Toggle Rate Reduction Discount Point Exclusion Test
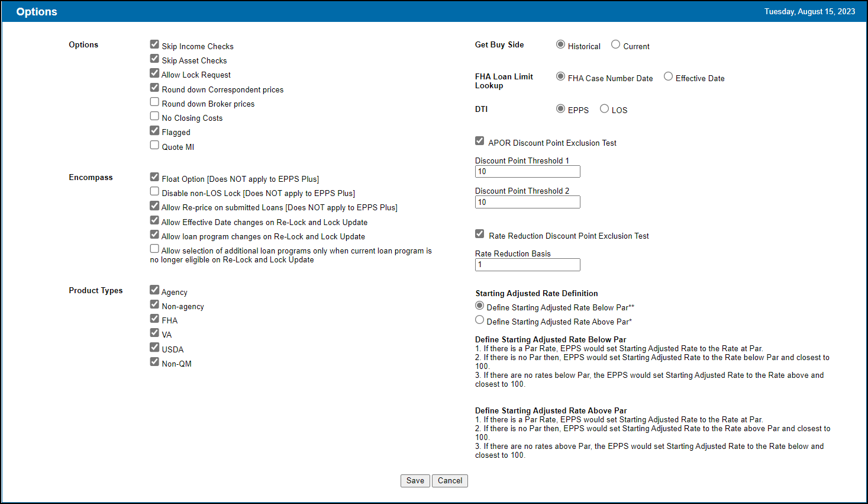Image resolution: width=868 pixels, height=504 pixels. (x=480, y=234)
